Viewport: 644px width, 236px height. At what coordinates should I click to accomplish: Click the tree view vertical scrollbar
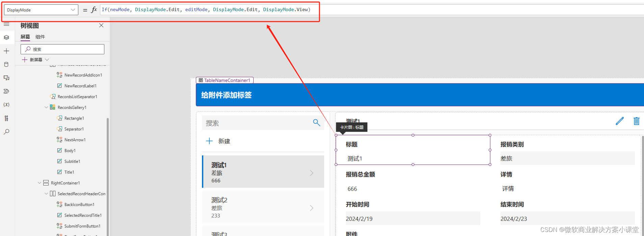(108, 177)
